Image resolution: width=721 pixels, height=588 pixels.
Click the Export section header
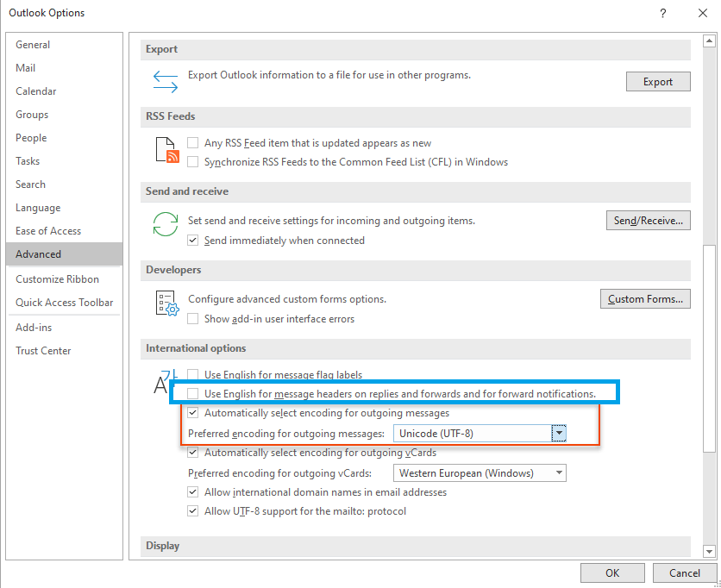pyautogui.click(x=416, y=49)
